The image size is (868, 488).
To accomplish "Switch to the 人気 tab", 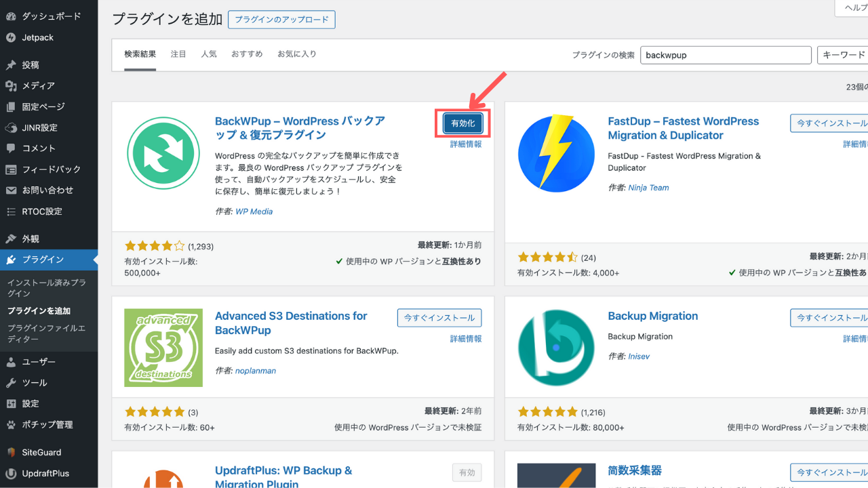I will 209,54.
